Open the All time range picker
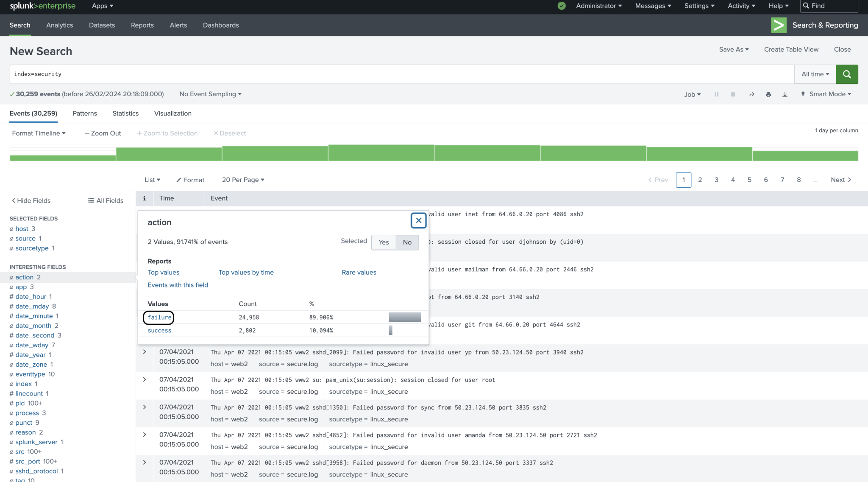 (814, 74)
